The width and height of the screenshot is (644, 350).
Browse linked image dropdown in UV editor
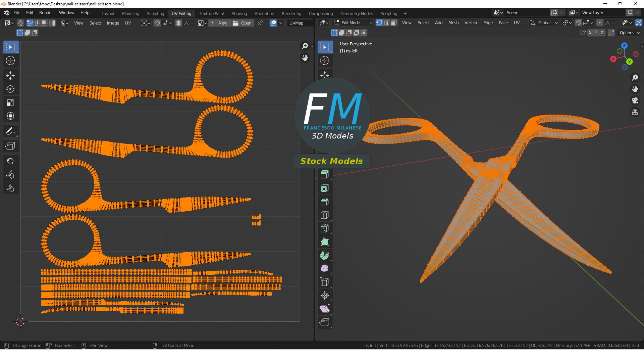pyautogui.click(x=202, y=23)
